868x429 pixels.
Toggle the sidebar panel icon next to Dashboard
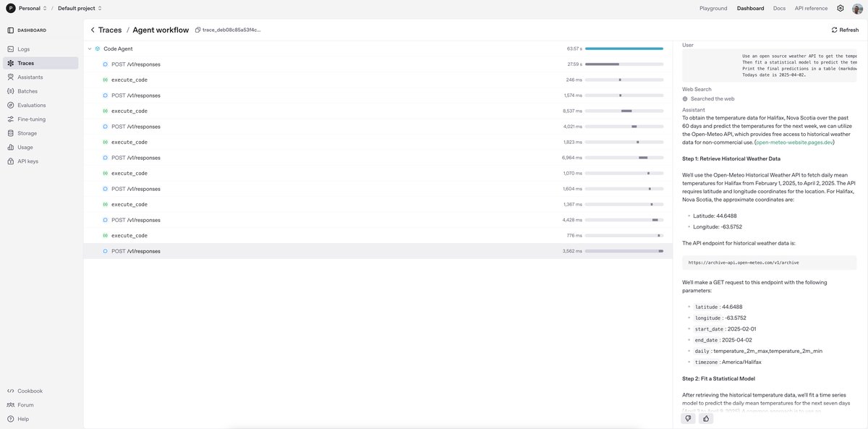coord(10,30)
